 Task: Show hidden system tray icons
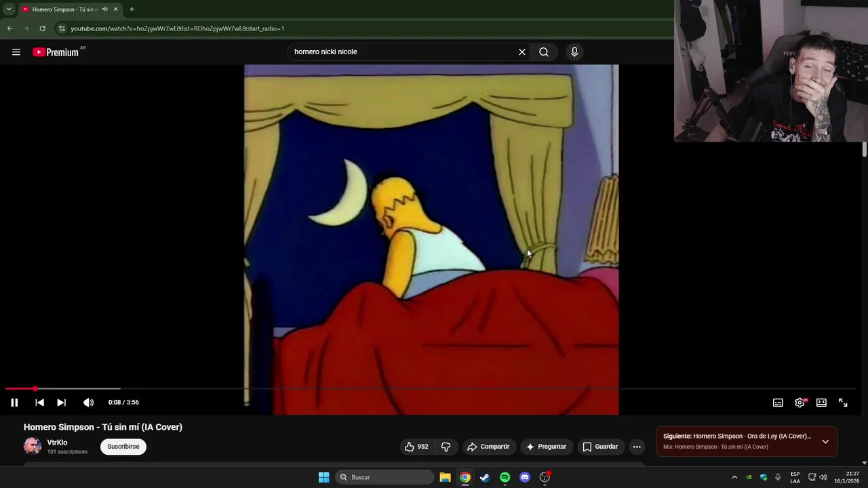(x=734, y=477)
